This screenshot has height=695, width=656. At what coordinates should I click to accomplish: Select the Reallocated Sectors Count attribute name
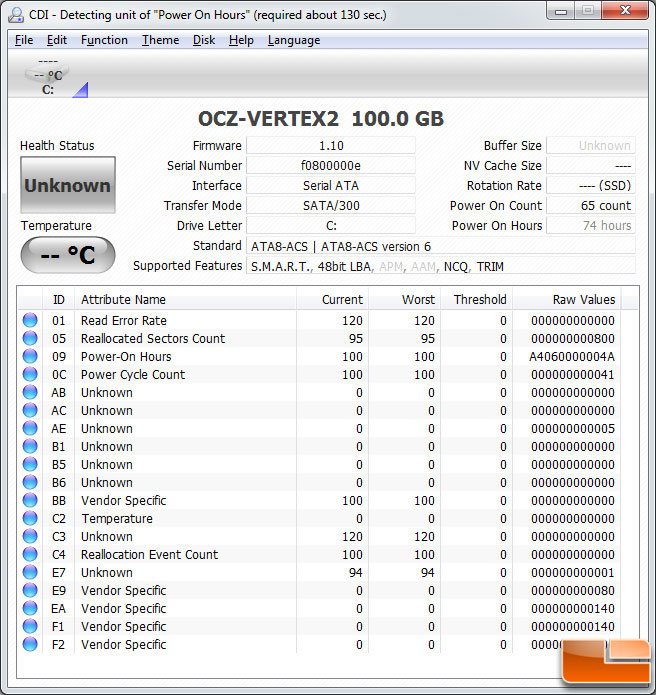click(153, 339)
